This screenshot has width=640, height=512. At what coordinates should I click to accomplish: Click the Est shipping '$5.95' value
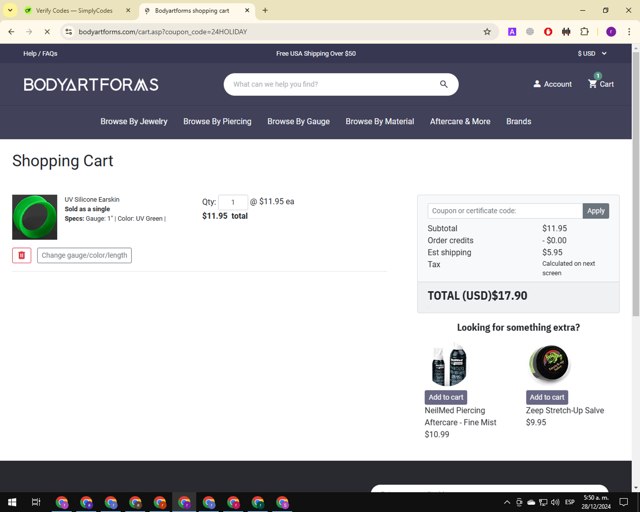[x=552, y=252]
